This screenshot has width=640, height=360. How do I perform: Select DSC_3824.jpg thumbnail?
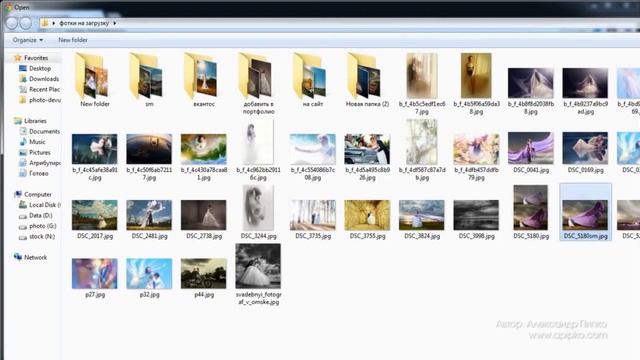point(422,215)
